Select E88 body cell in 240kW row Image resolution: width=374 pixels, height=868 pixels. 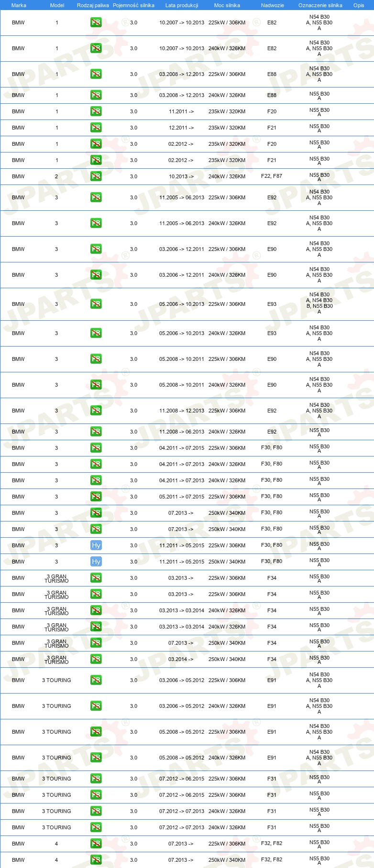(x=272, y=95)
